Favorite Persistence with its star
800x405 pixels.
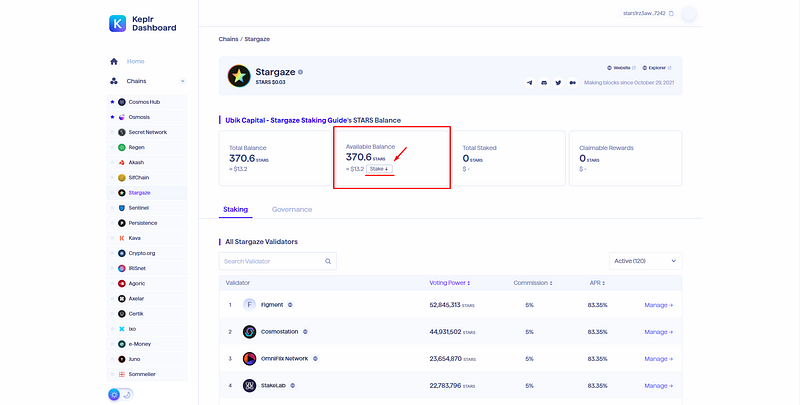(112, 223)
